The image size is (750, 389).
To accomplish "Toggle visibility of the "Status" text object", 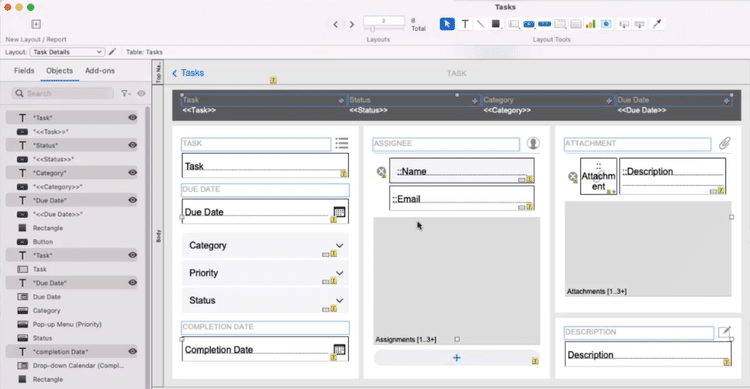I will pyautogui.click(x=132, y=145).
